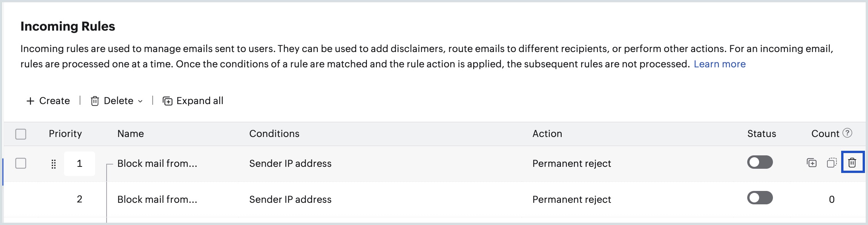This screenshot has width=868, height=225.
Task: Toggle status switch of priority 1 rule
Action: (x=759, y=162)
